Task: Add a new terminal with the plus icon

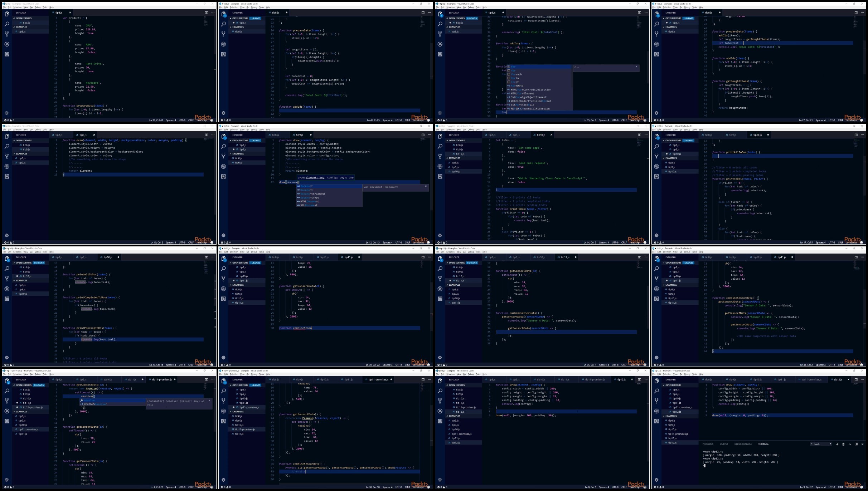Action: click(837, 444)
